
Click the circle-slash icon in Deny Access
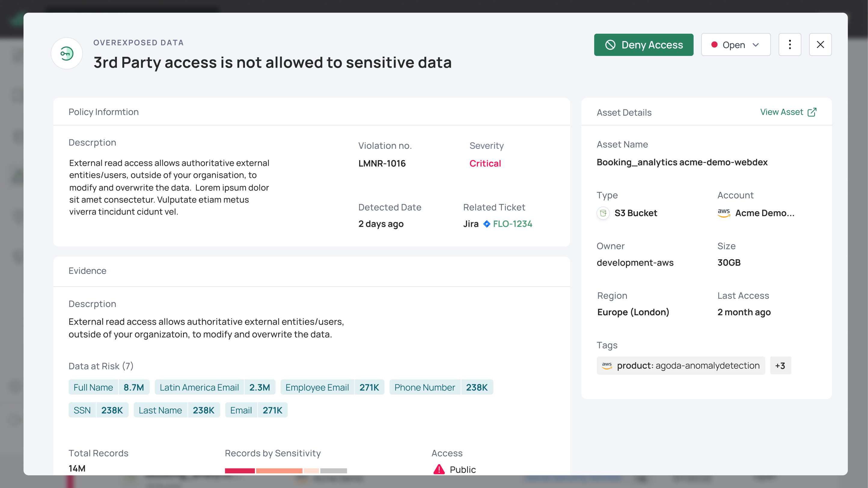point(610,45)
